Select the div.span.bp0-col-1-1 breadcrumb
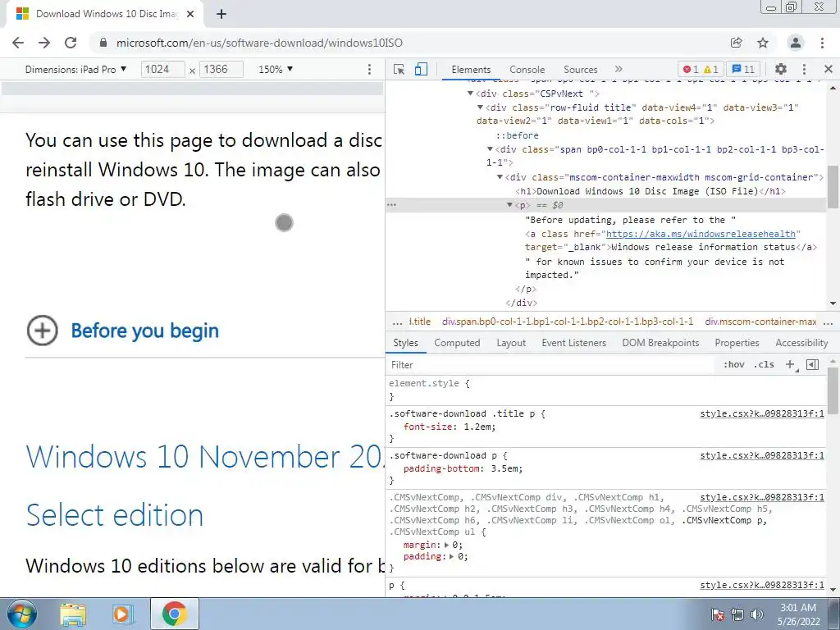Image resolution: width=840 pixels, height=630 pixels. (x=568, y=322)
